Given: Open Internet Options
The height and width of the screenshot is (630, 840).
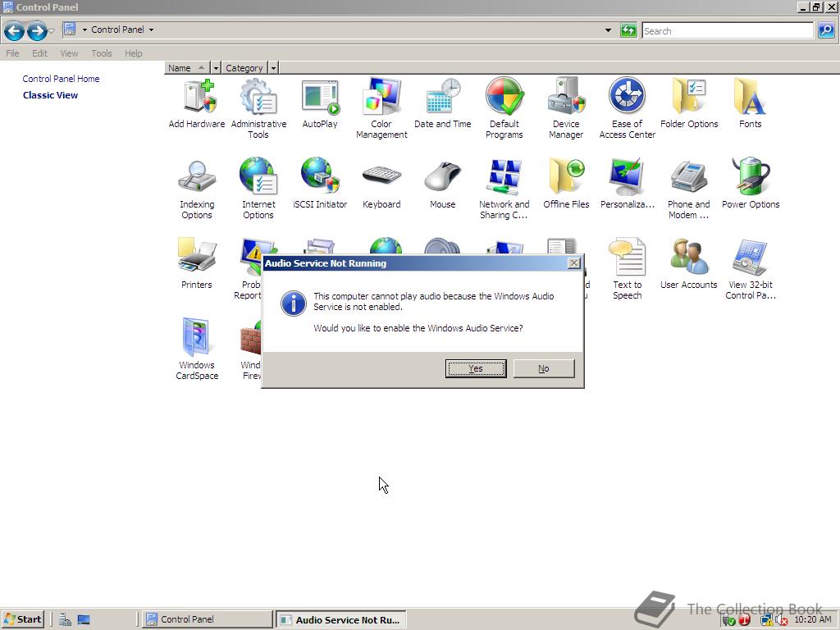Looking at the screenshot, I should click(258, 189).
